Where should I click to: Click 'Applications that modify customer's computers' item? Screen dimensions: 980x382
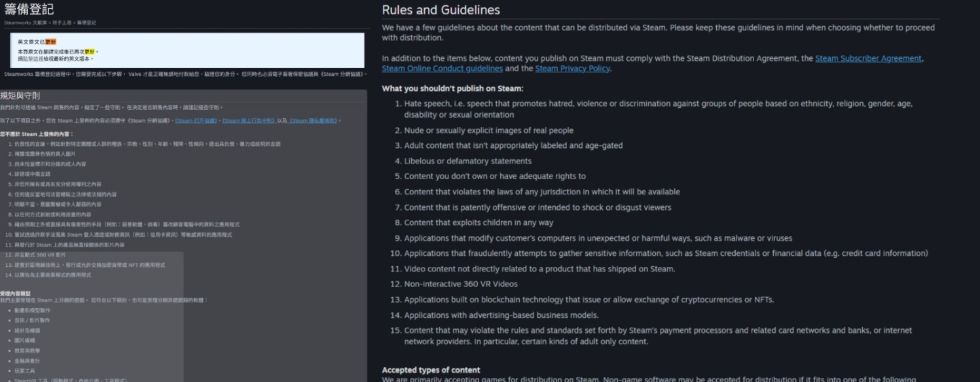pyautogui.click(x=598, y=238)
